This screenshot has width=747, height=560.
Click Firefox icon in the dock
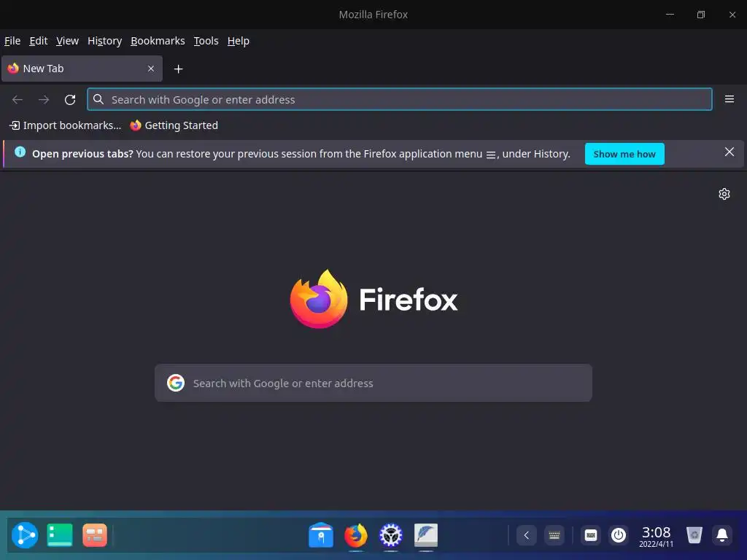(x=356, y=534)
